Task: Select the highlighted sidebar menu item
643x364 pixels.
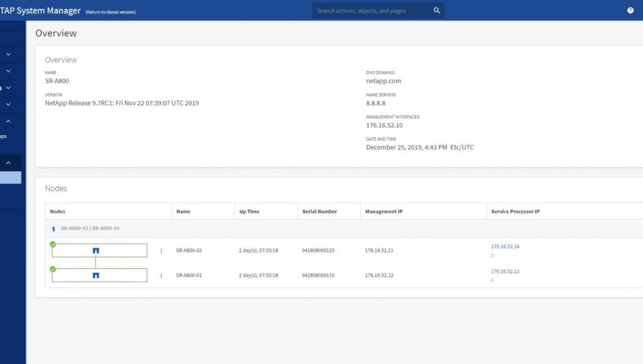Action: pos(10,177)
